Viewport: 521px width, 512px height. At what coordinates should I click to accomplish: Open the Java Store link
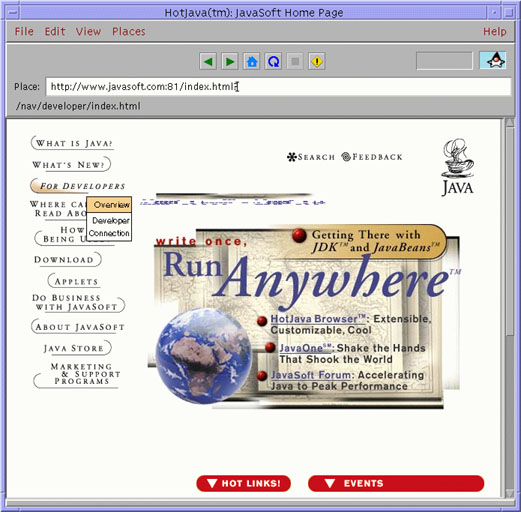point(77,348)
